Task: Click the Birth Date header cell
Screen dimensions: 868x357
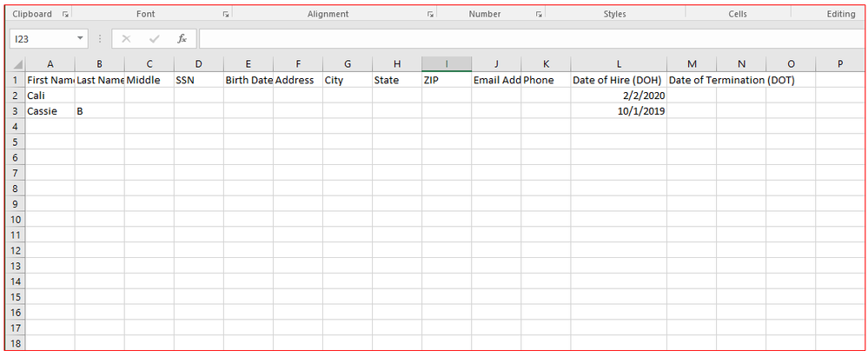Action: click(248, 80)
